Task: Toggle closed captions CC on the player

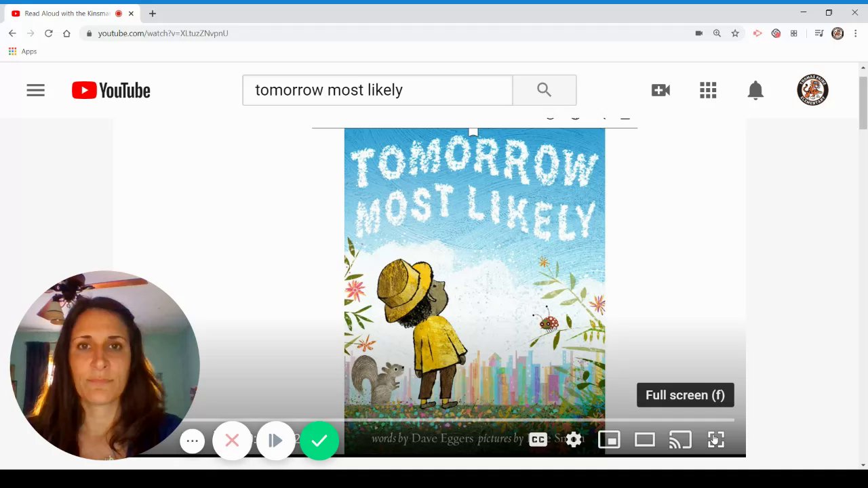Action: coord(538,440)
